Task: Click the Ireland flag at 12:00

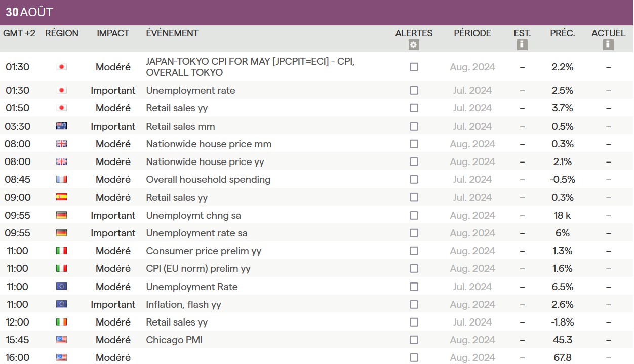Action: click(x=61, y=322)
